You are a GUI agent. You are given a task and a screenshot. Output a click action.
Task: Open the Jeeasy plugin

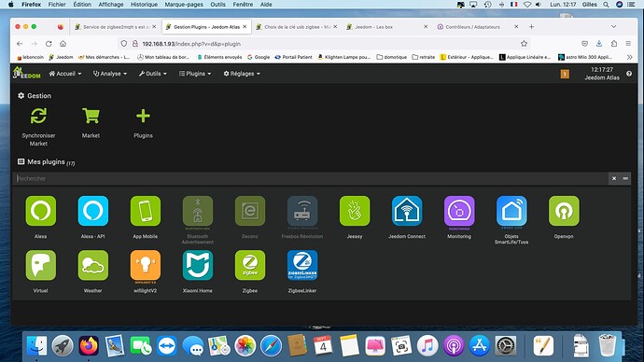coord(355,211)
